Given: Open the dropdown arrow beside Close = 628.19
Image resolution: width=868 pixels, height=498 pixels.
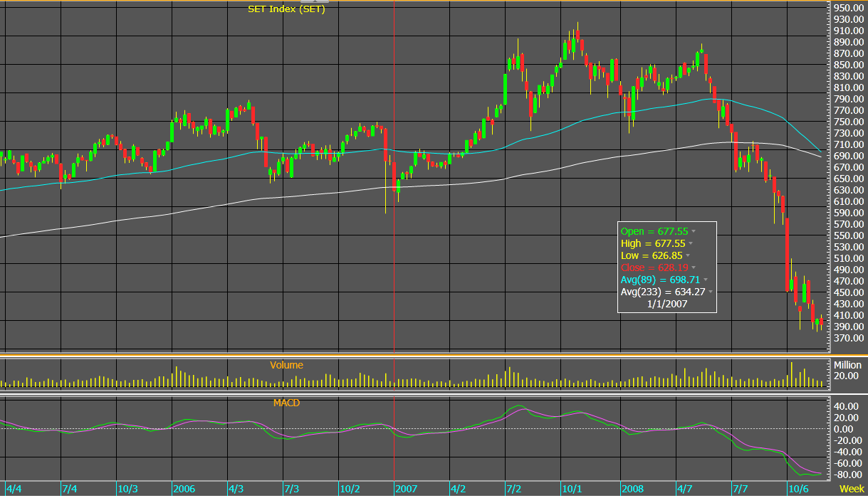Looking at the screenshot, I should [694, 267].
